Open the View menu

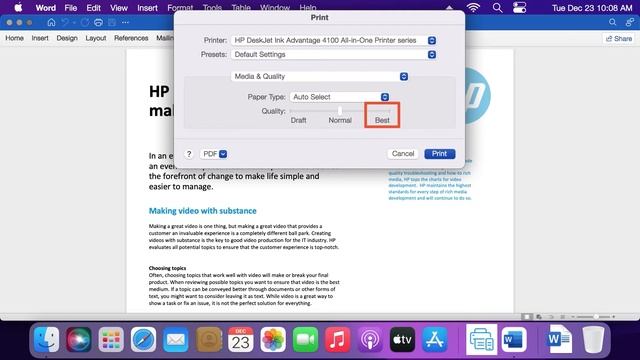pyautogui.click(x=119, y=8)
